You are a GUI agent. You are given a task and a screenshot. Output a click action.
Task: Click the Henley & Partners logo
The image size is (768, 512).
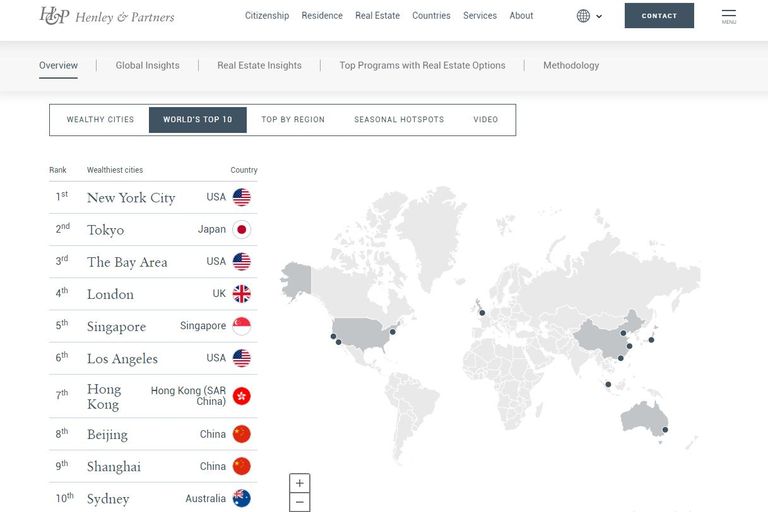tap(106, 16)
